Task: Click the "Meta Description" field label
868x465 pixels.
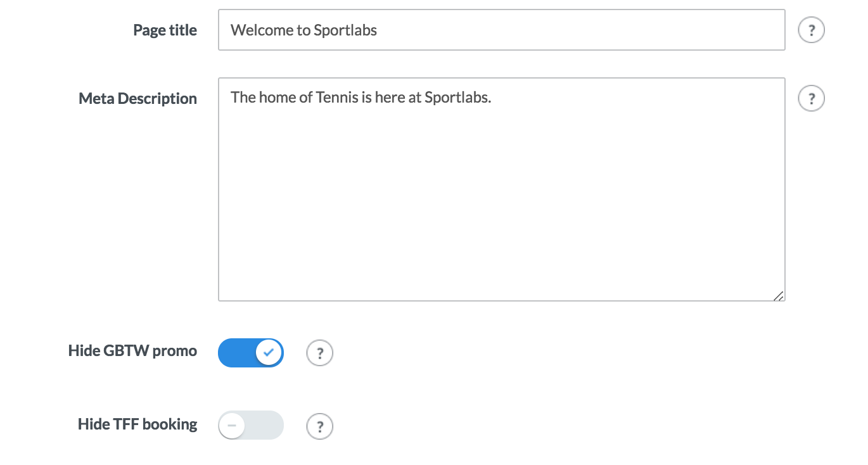Action: point(137,99)
